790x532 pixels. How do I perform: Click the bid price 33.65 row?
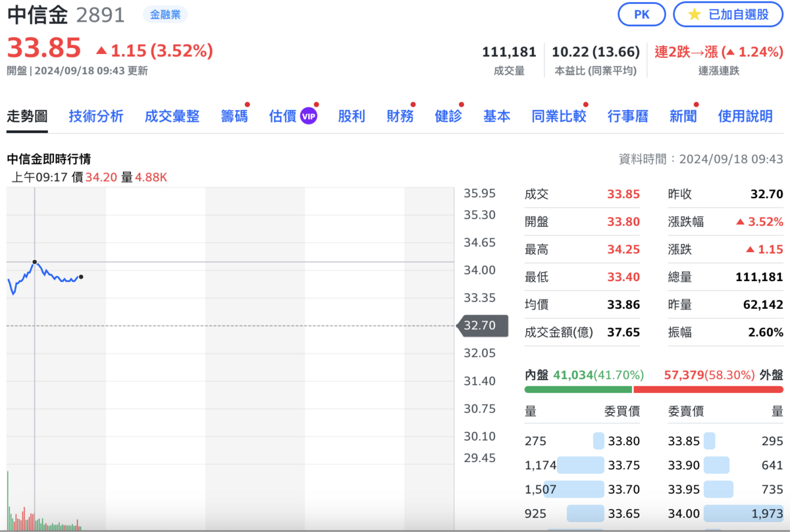(x=583, y=514)
